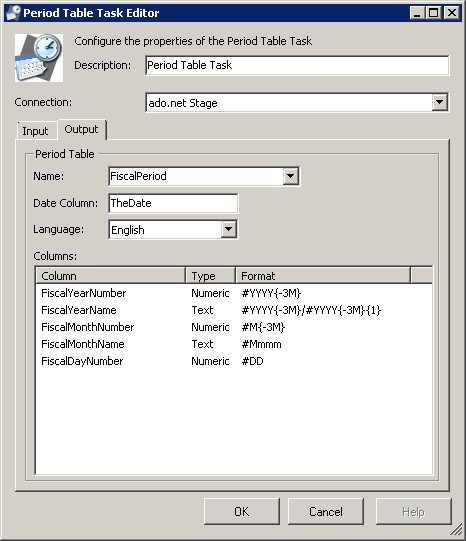Click the title bar application icon
Screen dimensions: 466x541
click(x=13, y=13)
